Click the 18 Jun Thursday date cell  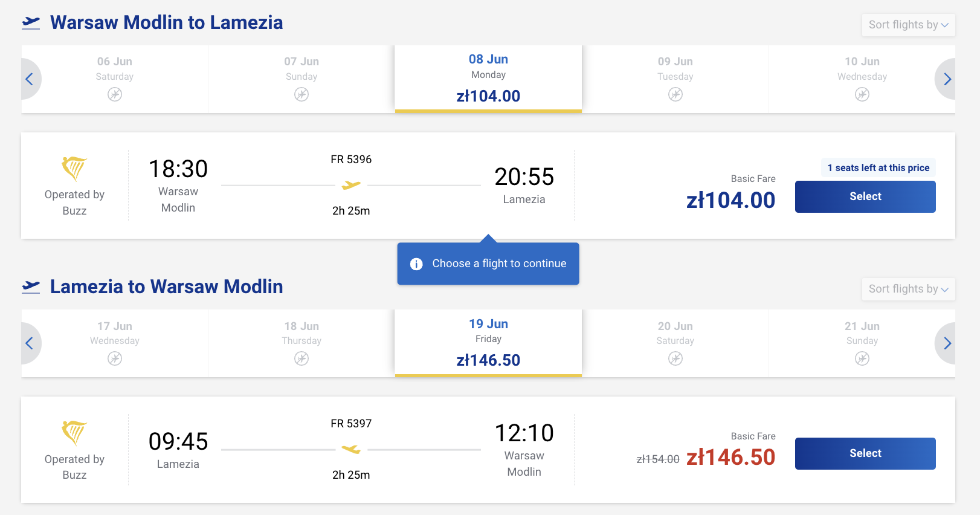[301, 343]
